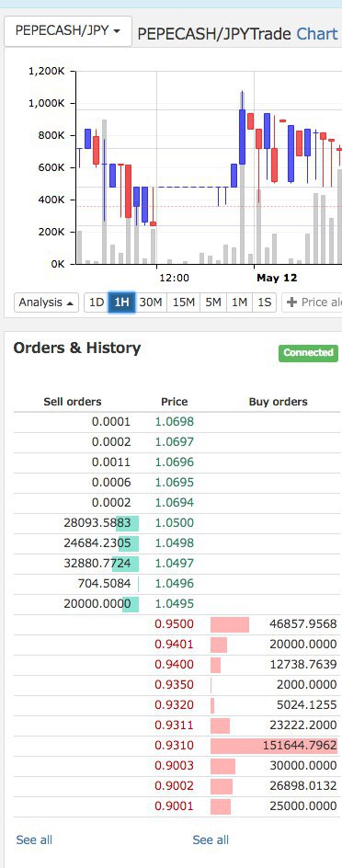Switch to 1M chart interval
Image resolution: width=342 pixels, height=868 pixels.
(239, 303)
